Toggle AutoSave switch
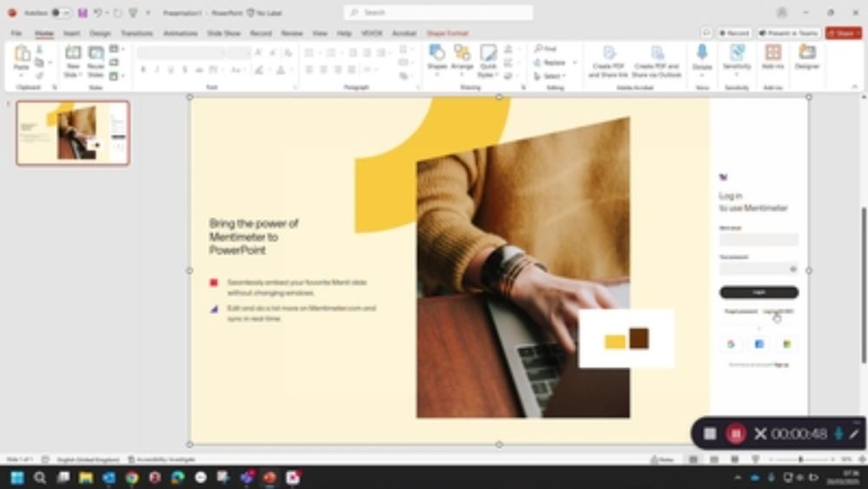This screenshot has height=489, width=868. tap(61, 13)
